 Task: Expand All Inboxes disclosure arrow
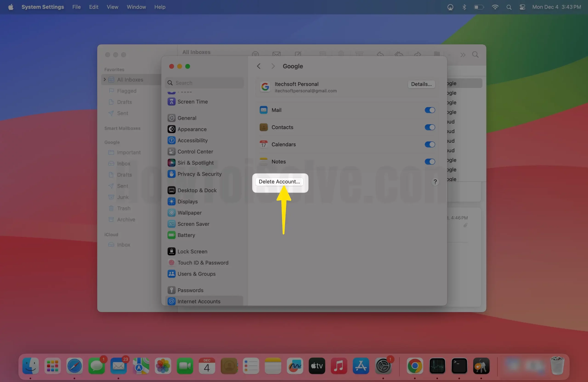(x=105, y=79)
